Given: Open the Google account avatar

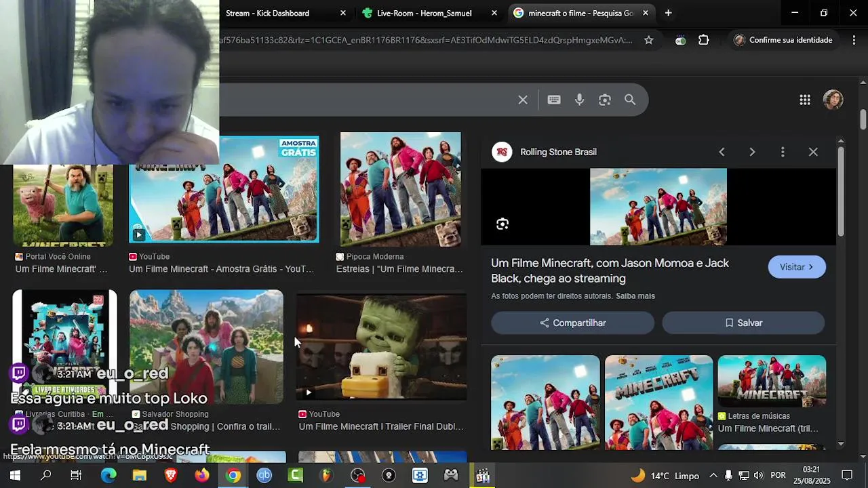Looking at the screenshot, I should click(833, 100).
